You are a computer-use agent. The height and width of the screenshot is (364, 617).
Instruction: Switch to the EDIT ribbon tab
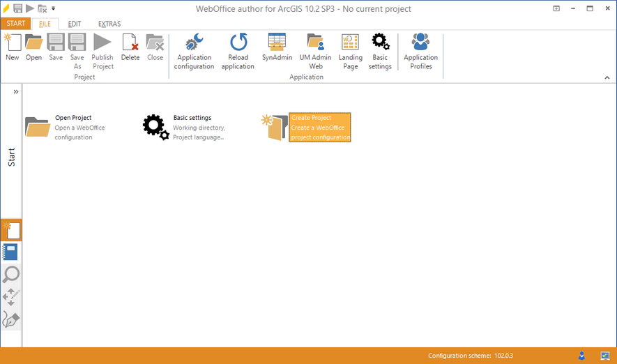pos(75,24)
